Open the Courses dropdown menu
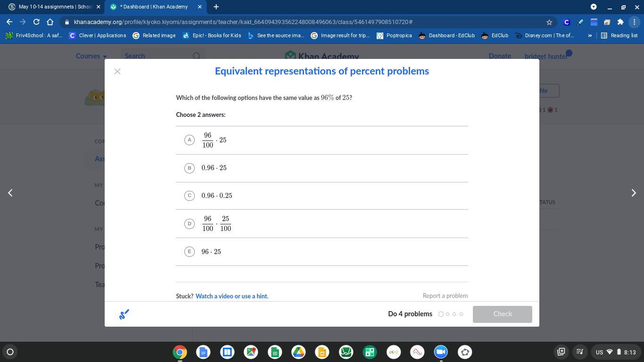This screenshot has height=362, width=644. click(x=91, y=56)
